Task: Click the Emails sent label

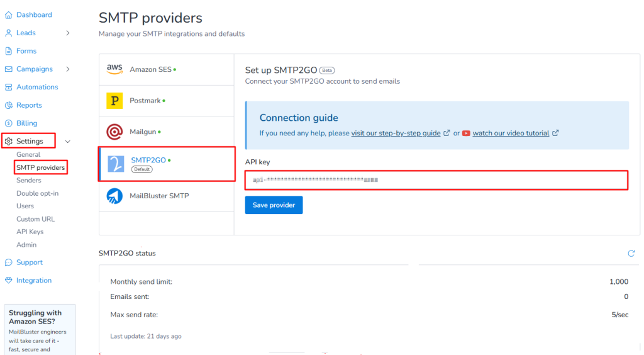Action: point(130,296)
